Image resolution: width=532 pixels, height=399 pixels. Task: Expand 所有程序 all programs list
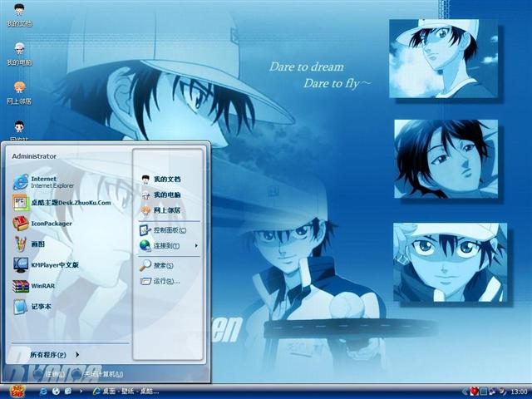pyautogui.click(x=54, y=355)
